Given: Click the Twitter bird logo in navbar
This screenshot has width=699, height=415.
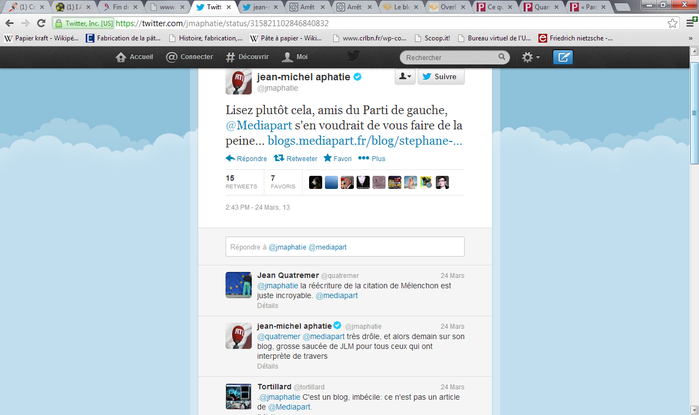Looking at the screenshot, I should pos(353,57).
